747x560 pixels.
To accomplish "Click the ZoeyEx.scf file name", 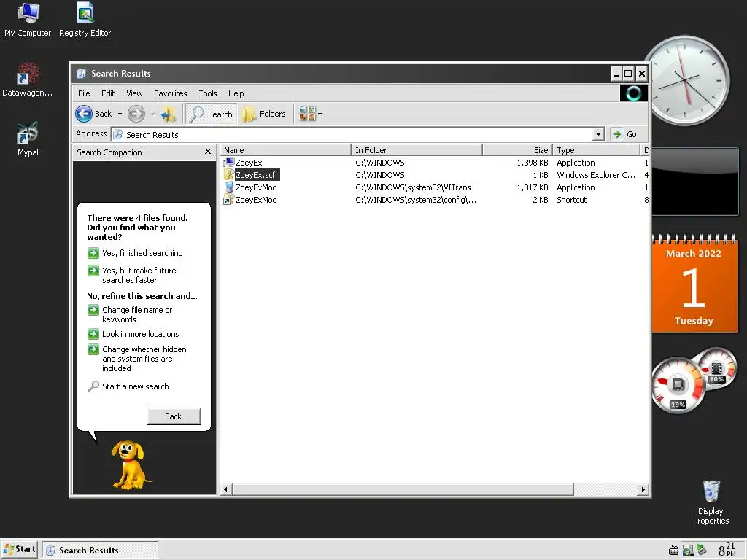I will [255, 175].
